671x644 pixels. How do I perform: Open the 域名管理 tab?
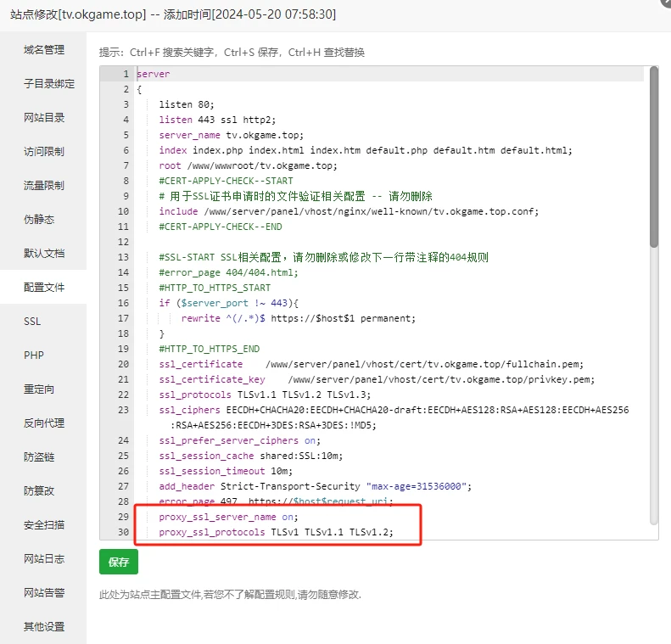43,50
